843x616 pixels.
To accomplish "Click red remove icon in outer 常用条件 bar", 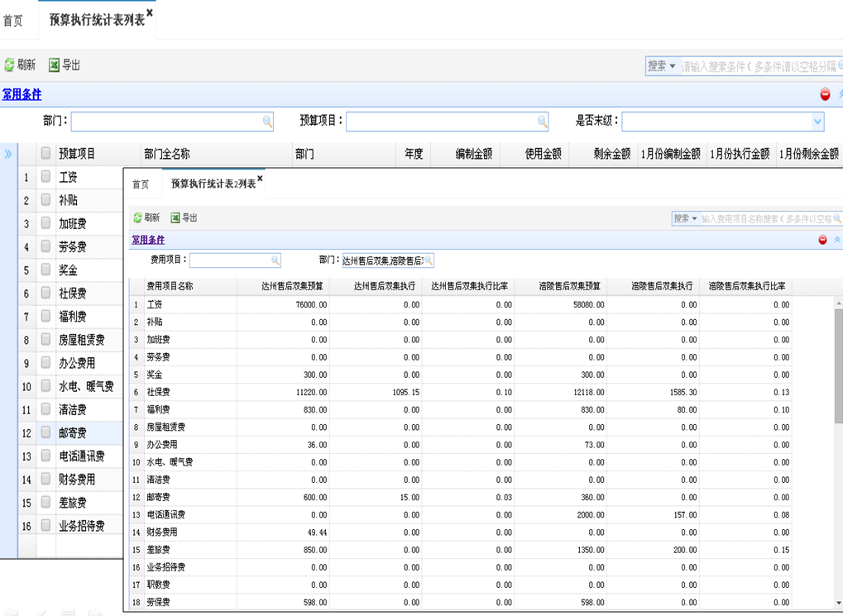I will tap(825, 94).
